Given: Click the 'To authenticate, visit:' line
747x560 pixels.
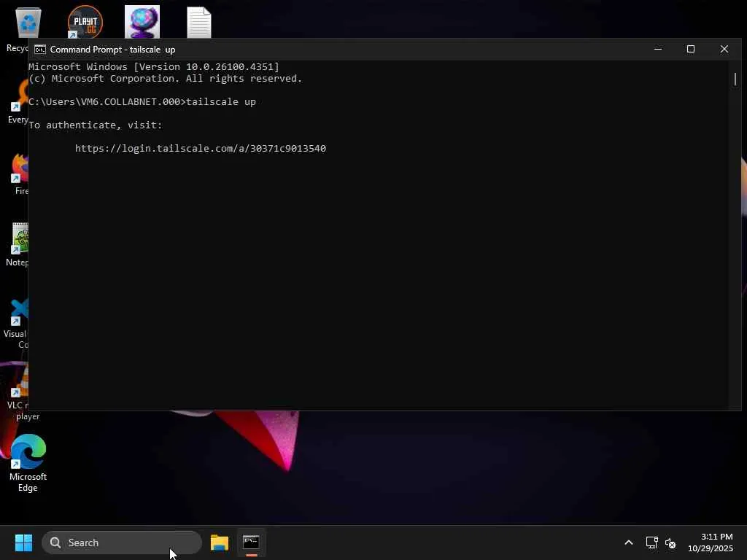Looking at the screenshot, I should (96, 125).
